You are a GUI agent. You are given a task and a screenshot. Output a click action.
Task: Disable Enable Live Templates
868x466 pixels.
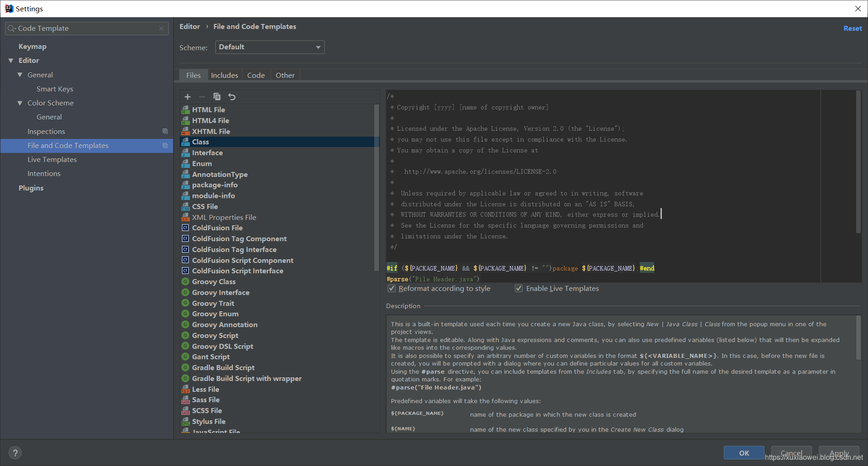(x=519, y=288)
